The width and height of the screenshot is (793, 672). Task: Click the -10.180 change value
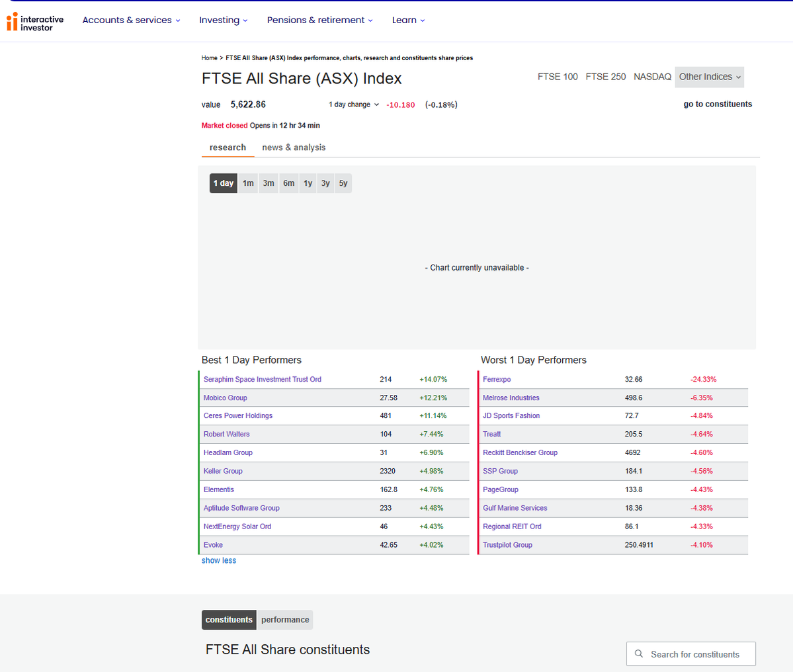click(x=401, y=105)
